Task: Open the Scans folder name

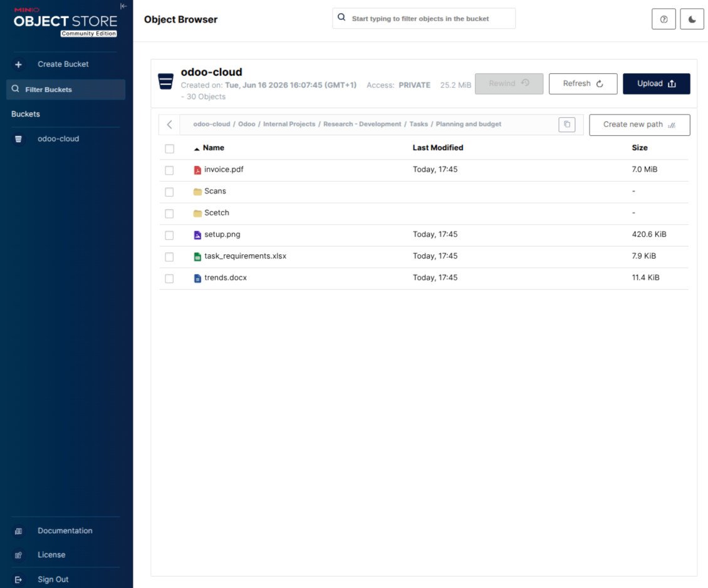Action: 215,191
